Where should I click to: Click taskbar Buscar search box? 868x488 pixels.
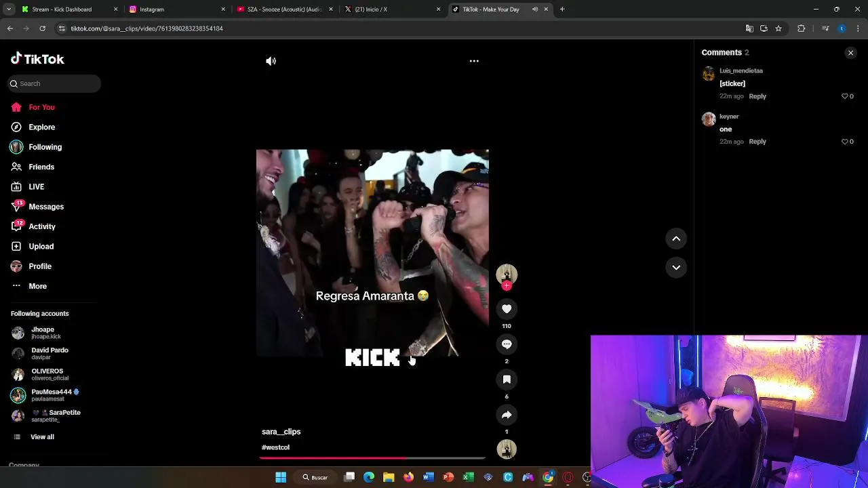[x=316, y=477]
